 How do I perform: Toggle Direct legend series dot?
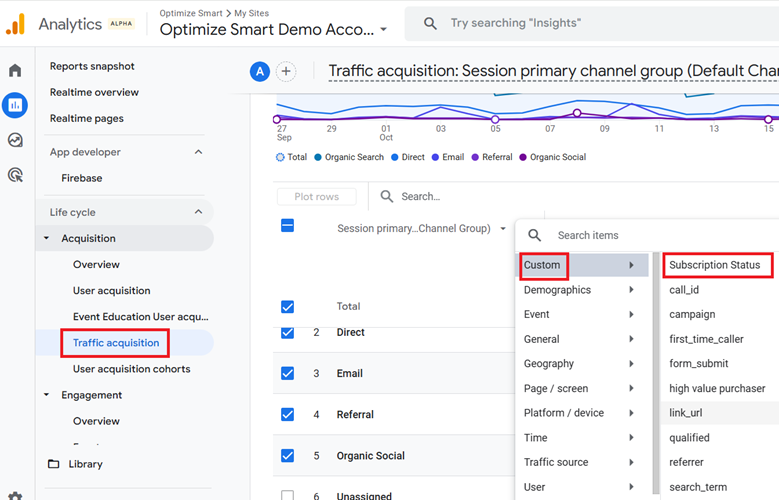point(395,157)
